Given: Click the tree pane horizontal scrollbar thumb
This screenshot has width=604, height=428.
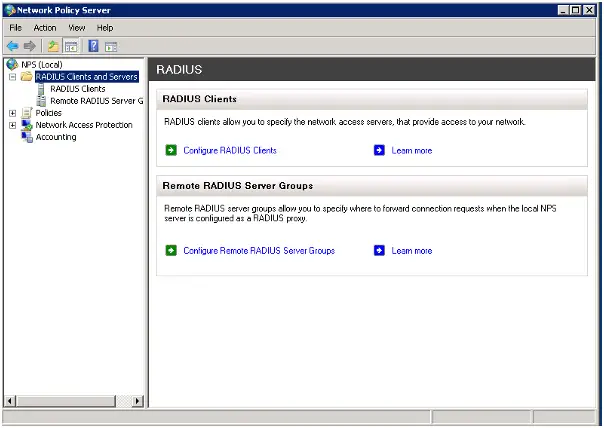Looking at the screenshot, I should coord(65,401).
